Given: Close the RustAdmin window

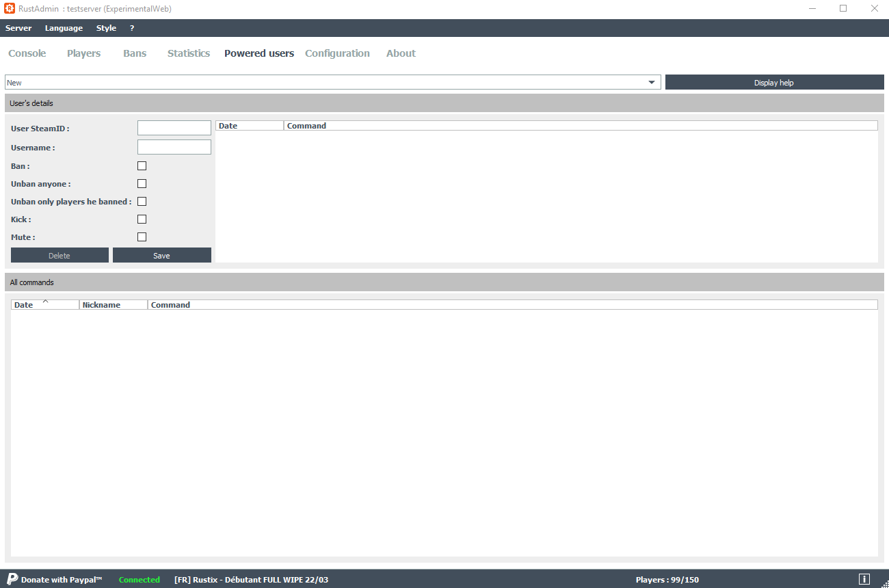Looking at the screenshot, I should [x=874, y=9].
